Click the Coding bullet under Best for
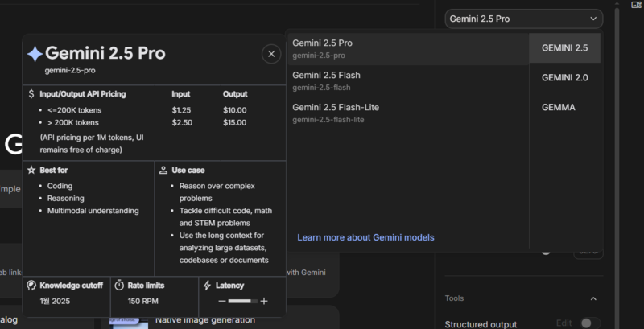The height and width of the screenshot is (329, 644). click(x=60, y=186)
